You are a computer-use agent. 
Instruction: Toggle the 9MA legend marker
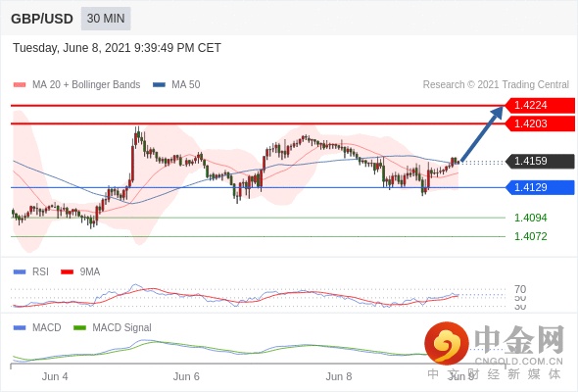click(x=67, y=272)
